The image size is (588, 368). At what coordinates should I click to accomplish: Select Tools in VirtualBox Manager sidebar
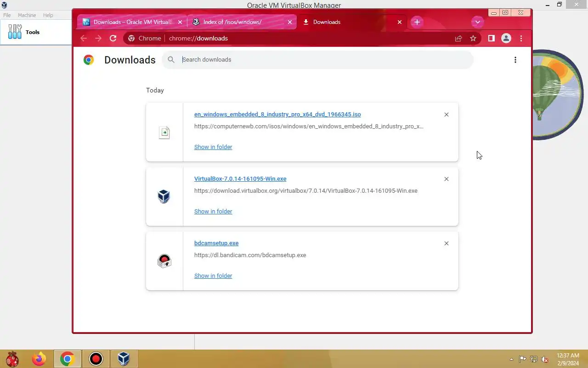(x=36, y=32)
